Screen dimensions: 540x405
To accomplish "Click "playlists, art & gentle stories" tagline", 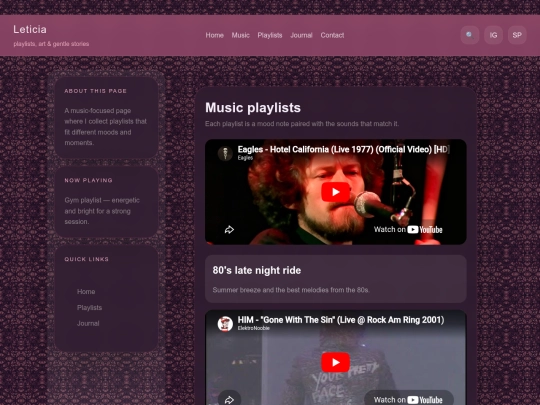I will (x=51, y=44).
